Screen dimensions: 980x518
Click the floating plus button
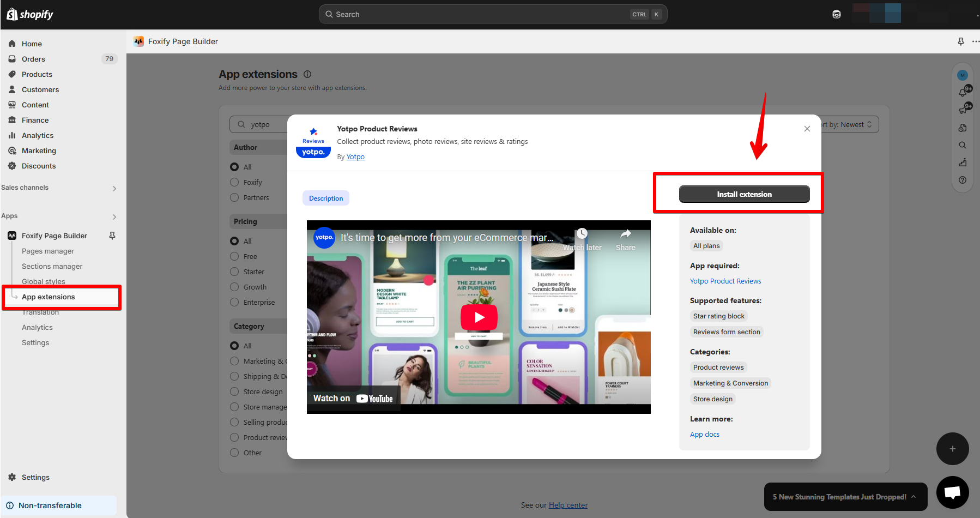[953, 449]
